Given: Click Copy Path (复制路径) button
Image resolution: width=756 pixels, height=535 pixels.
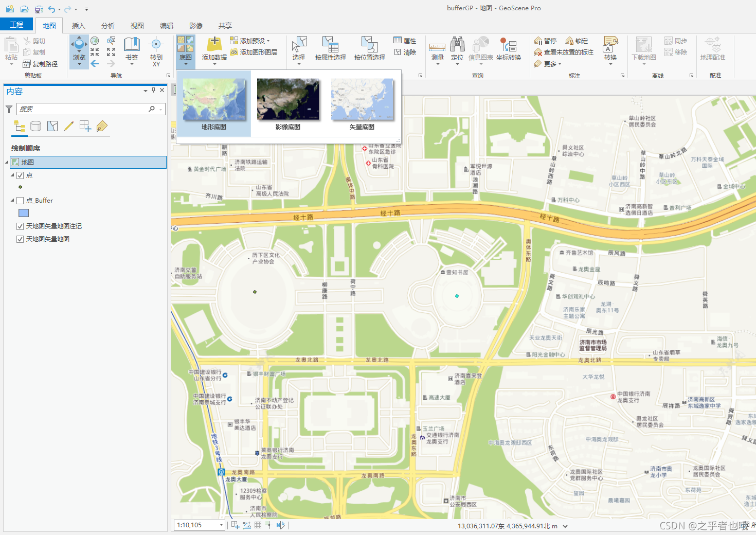Looking at the screenshot, I should (40, 64).
